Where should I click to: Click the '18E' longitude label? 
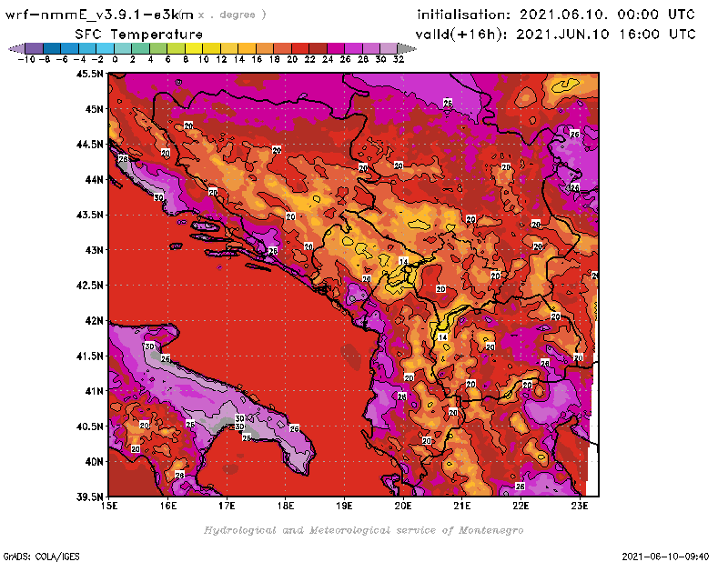pyautogui.click(x=286, y=506)
